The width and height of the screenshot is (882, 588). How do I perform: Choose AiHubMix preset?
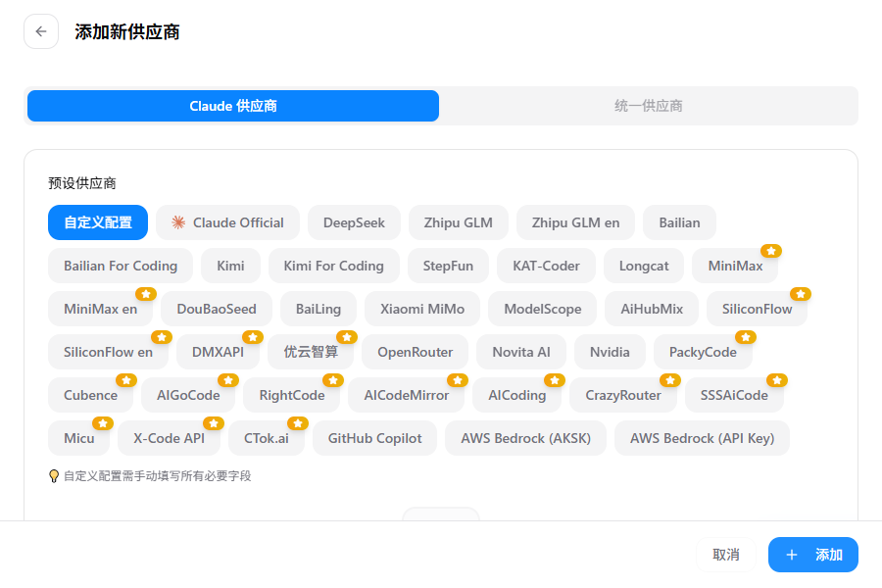pos(652,309)
